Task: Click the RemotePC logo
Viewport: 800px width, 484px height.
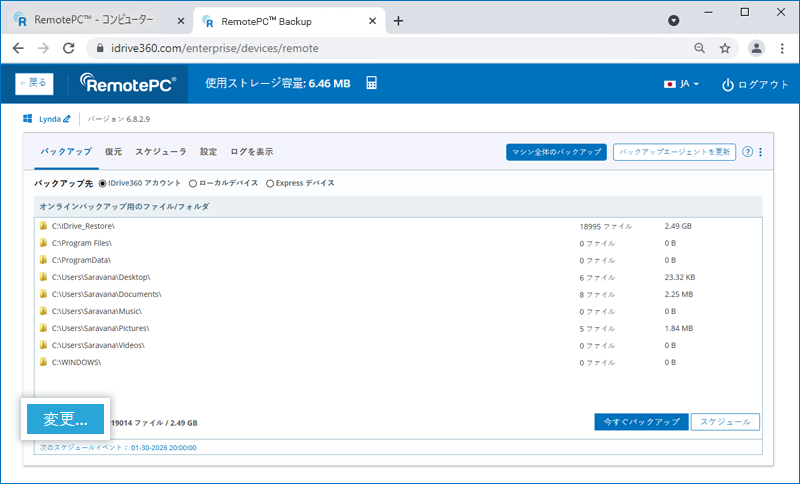Action: pyautogui.click(x=128, y=83)
